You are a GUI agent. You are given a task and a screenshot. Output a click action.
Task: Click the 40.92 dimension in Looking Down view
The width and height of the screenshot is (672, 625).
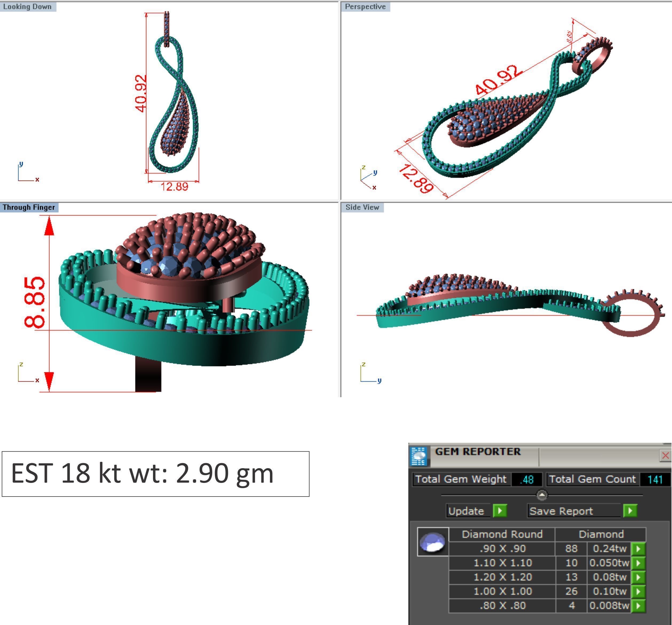click(x=141, y=93)
